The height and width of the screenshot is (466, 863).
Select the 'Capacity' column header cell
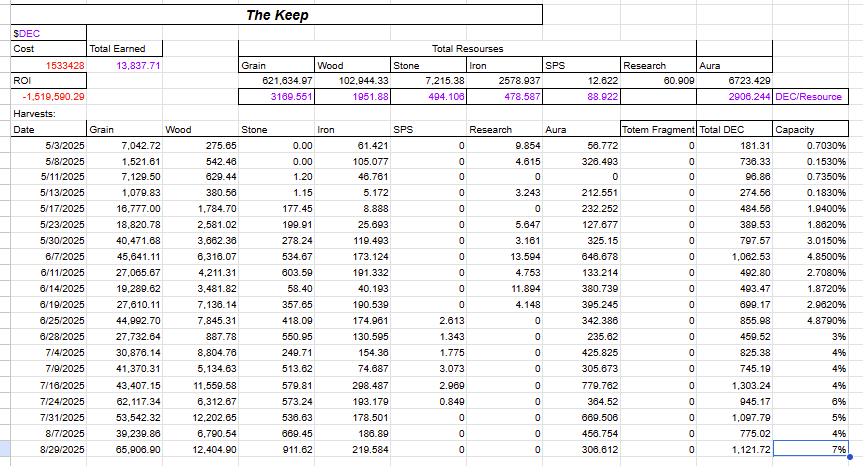pyautogui.click(x=810, y=129)
